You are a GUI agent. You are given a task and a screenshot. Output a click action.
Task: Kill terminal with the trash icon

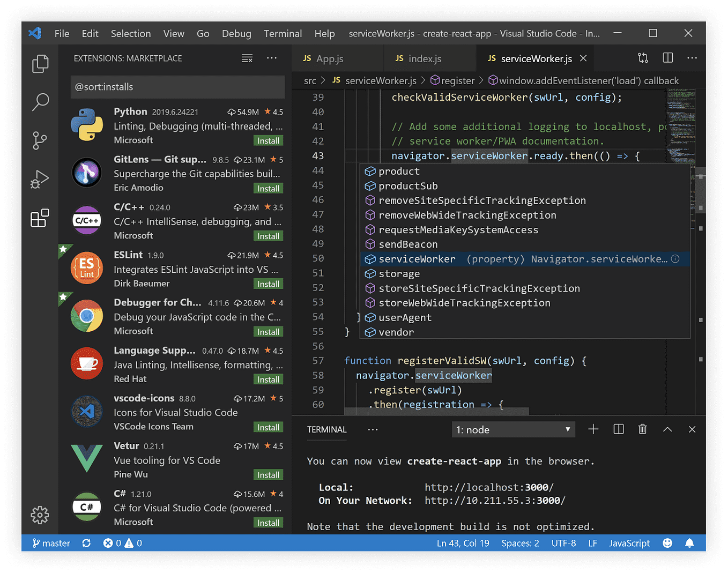[x=643, y=429]
